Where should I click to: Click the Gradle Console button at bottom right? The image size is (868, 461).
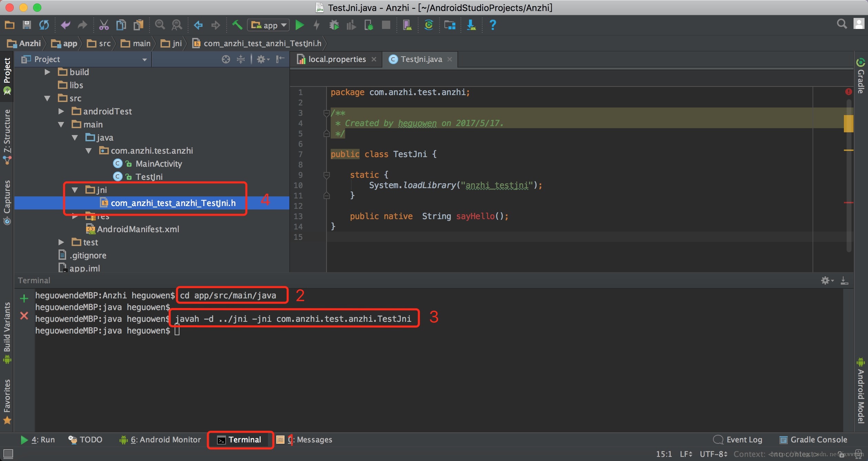click(x=815, y=439)
